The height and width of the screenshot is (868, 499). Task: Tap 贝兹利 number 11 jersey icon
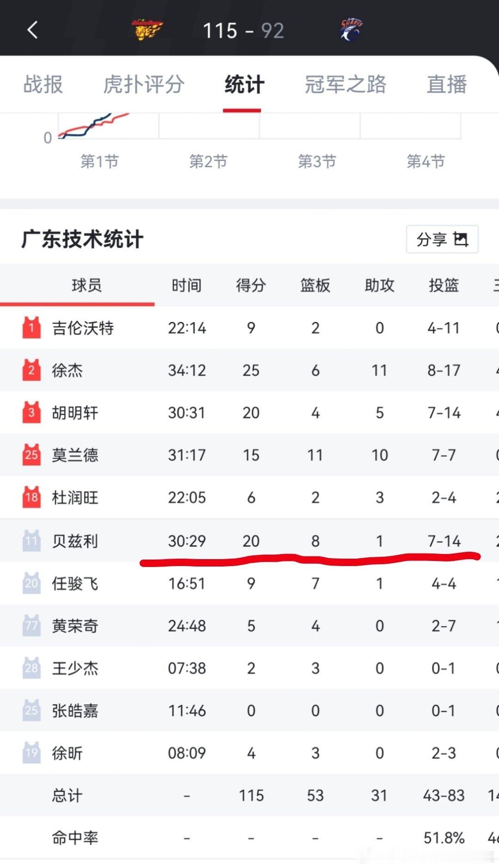point(31,541)
